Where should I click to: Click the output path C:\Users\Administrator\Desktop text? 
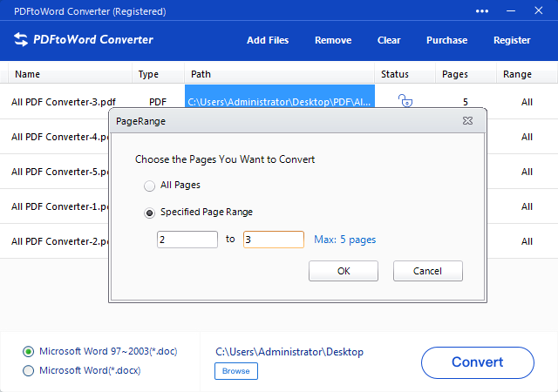click(x=289, y=352)
